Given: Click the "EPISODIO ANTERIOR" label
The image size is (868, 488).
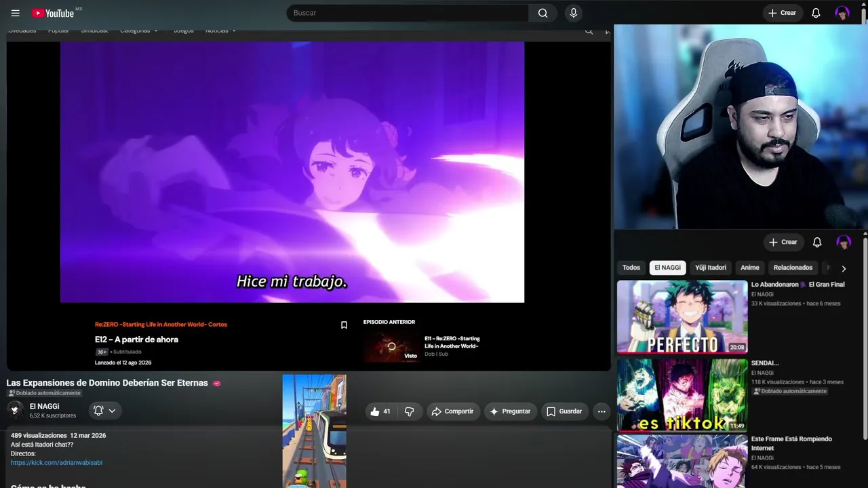Looking at the screenshot, I should coord(389,322).
